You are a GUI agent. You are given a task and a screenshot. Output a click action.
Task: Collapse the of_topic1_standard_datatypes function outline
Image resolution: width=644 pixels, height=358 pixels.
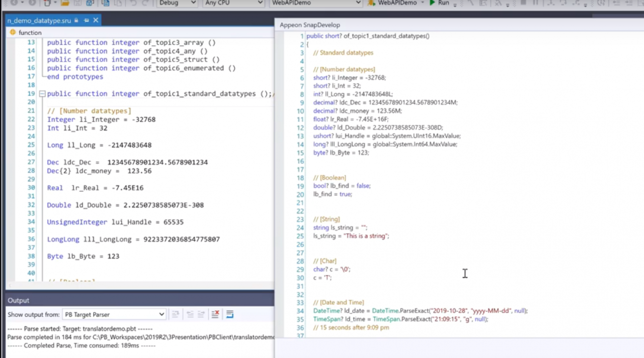(x=42, y=94)
